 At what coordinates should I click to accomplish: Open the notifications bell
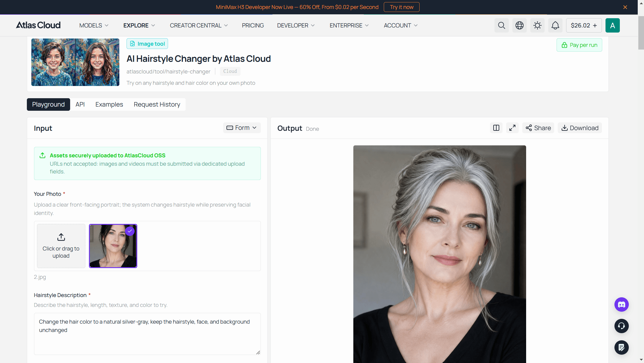(555, 25)
